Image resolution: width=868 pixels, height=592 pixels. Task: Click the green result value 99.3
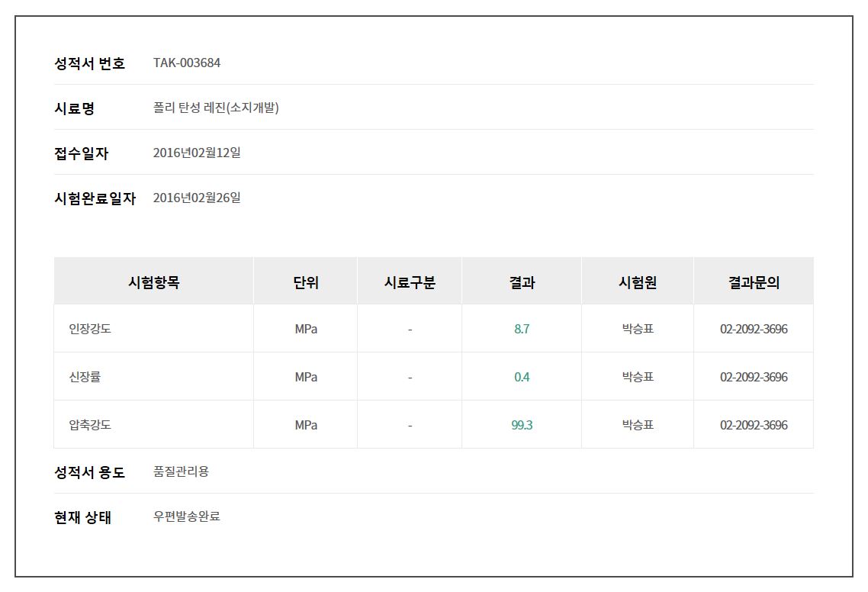522,425
